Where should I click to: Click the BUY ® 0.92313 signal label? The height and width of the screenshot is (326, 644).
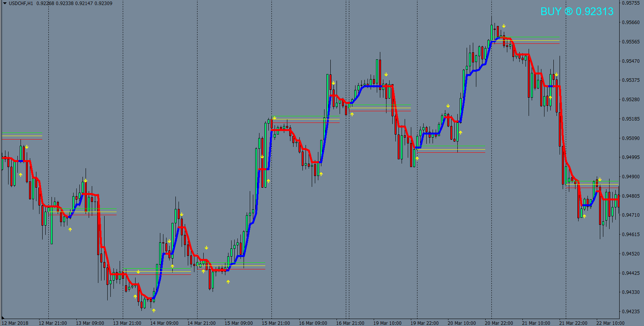pyautogui.click(x=577, y=12)
